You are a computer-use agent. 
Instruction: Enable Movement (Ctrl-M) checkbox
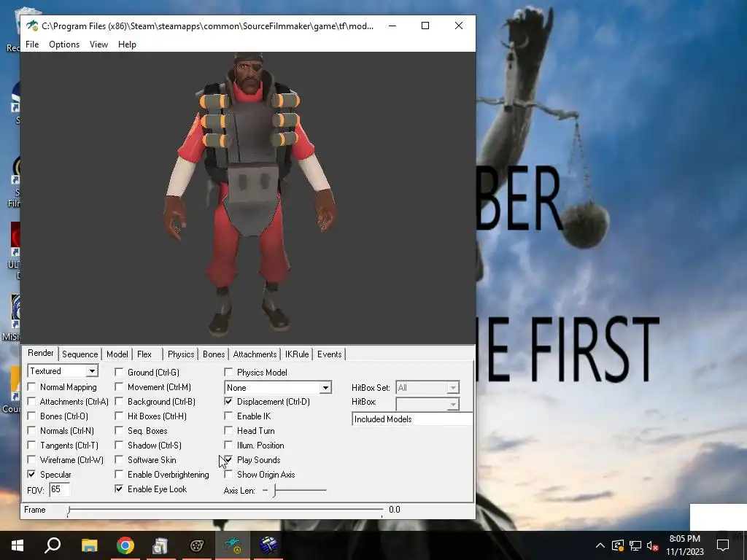click(119, 386)
